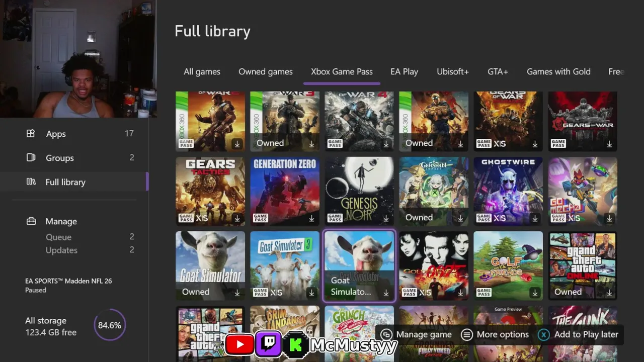The width and height of the screenshot is (644, 362).
Task: Switch to the All games tab
Action: pyautogui.click(x=202, y=71)
